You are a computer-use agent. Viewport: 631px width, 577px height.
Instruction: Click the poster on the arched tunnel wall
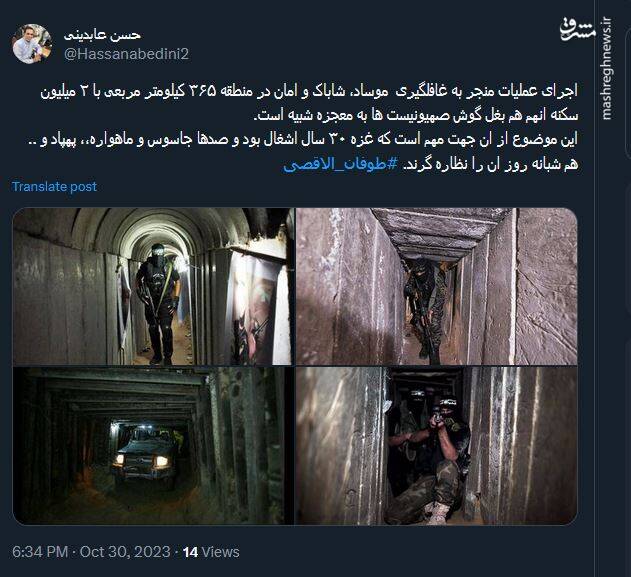point(256,308)
